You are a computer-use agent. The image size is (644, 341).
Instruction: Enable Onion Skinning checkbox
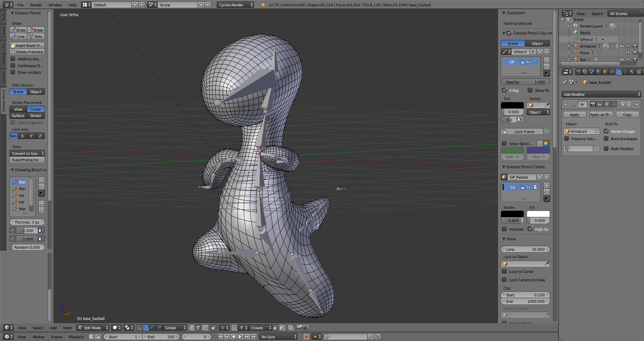coord(504,144)
